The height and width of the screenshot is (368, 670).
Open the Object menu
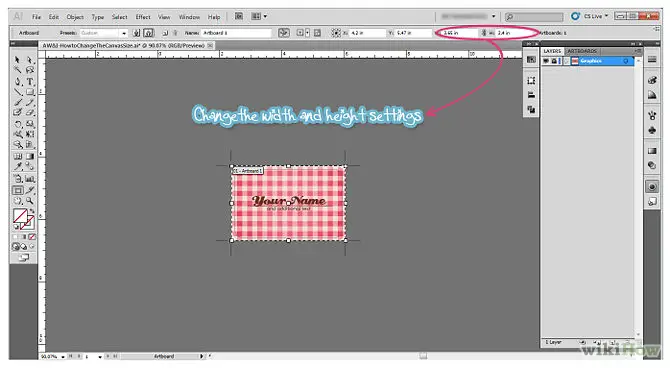point(75,17)
